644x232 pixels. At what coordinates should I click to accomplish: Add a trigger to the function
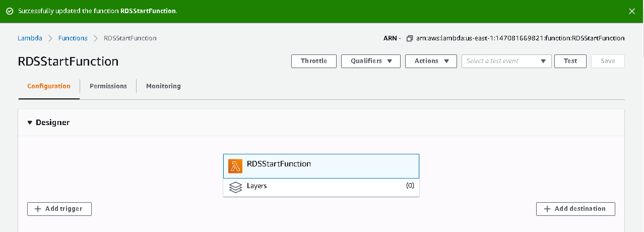click(x=59, y=209)
